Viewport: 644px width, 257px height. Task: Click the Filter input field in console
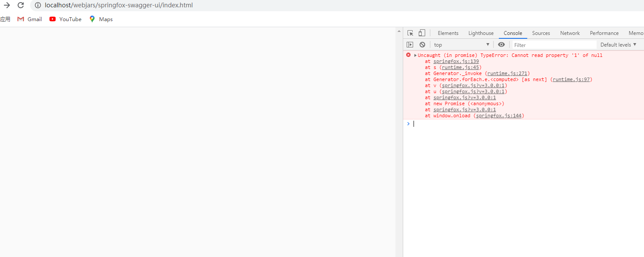(x=554, y=45)
